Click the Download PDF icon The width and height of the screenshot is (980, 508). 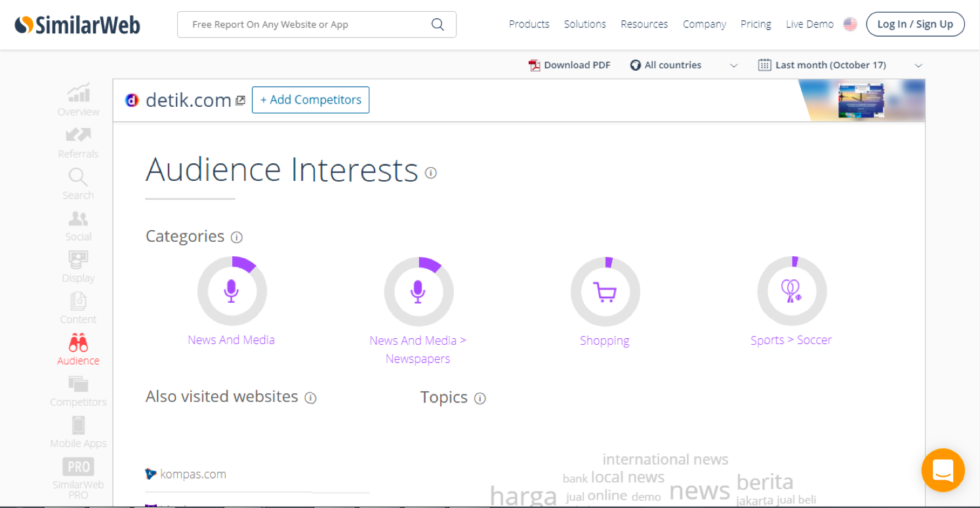(535, 65)
